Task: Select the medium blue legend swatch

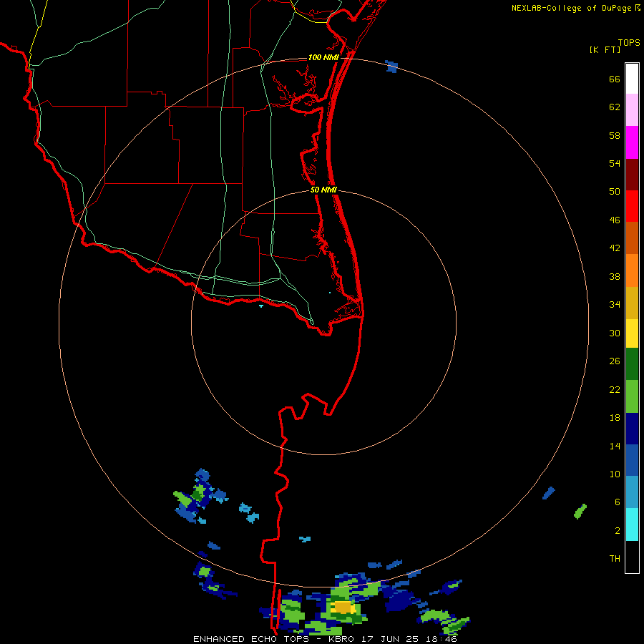Action: 632,460
